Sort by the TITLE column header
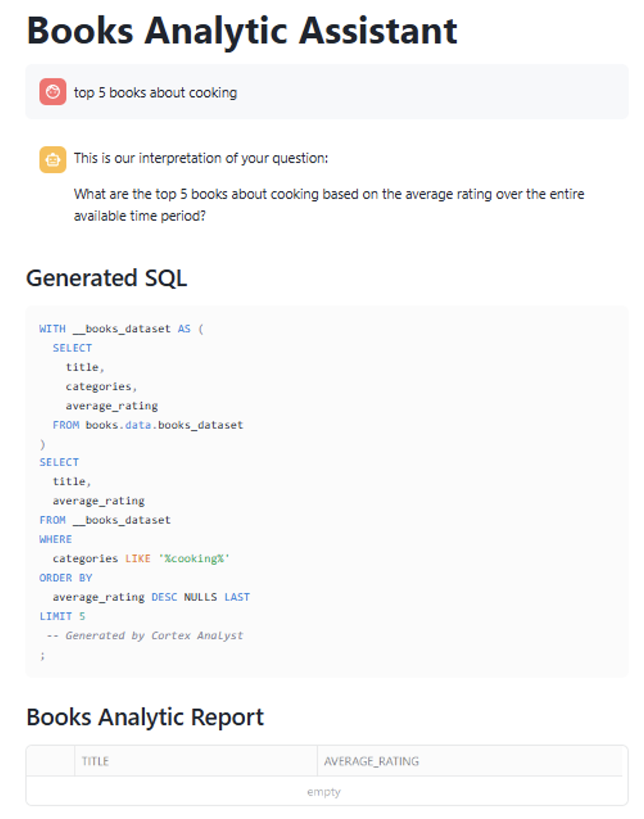 (x=95, y=761)
